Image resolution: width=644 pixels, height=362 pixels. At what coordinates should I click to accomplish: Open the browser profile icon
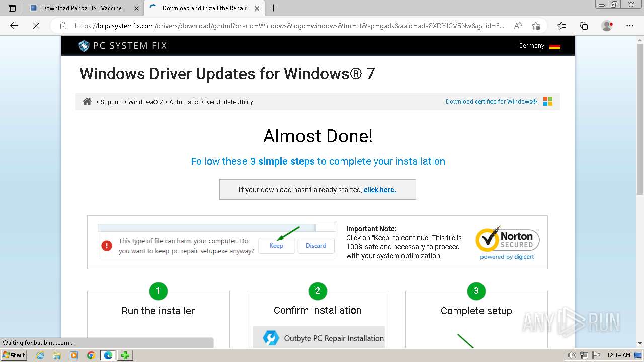click(607, 26)
